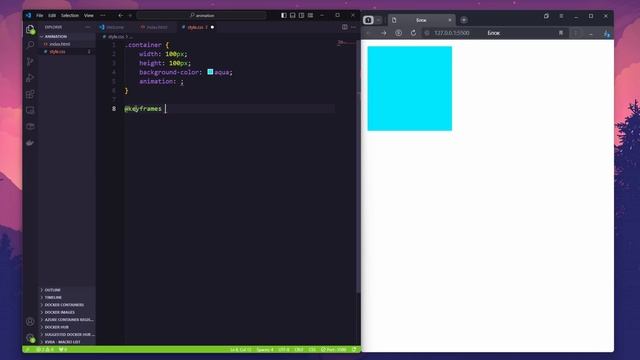Open the Source Control view
640x360 pixels.
[x=30, y=62]
